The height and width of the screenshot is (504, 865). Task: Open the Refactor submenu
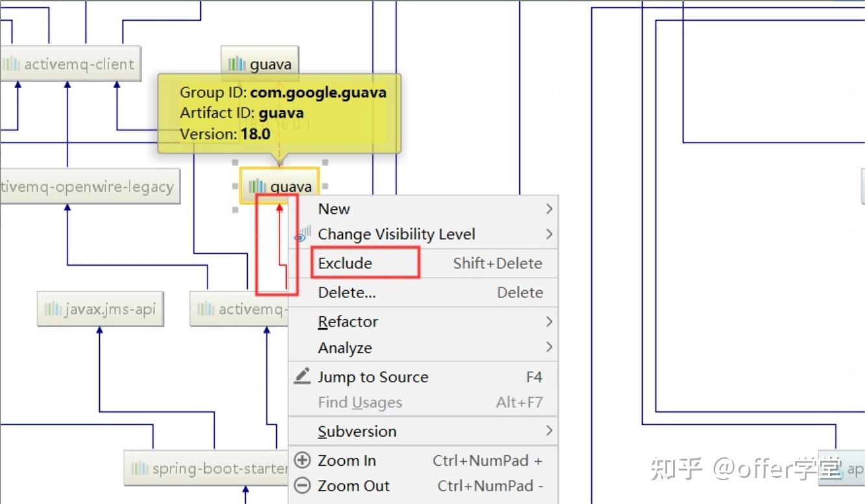pos(423,321)
